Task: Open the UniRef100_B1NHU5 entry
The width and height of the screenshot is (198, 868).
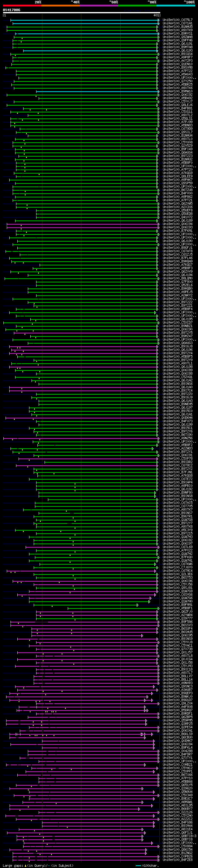Action: (178, 27)
